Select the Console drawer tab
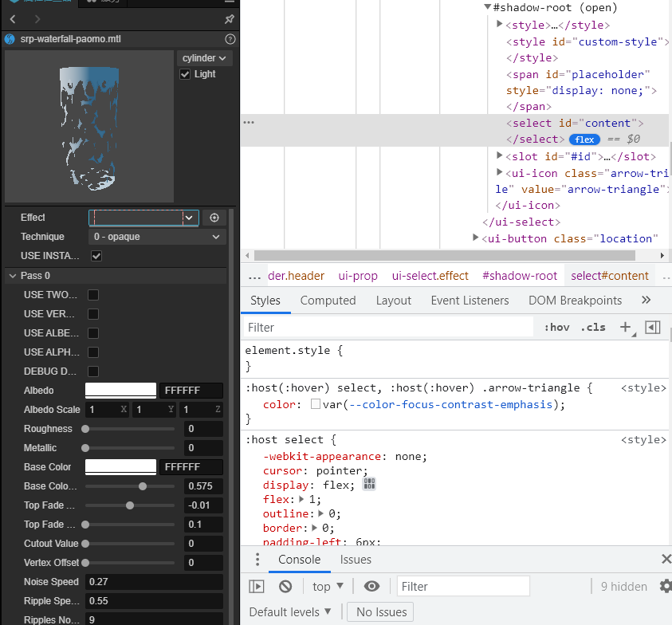 [299, 560]
